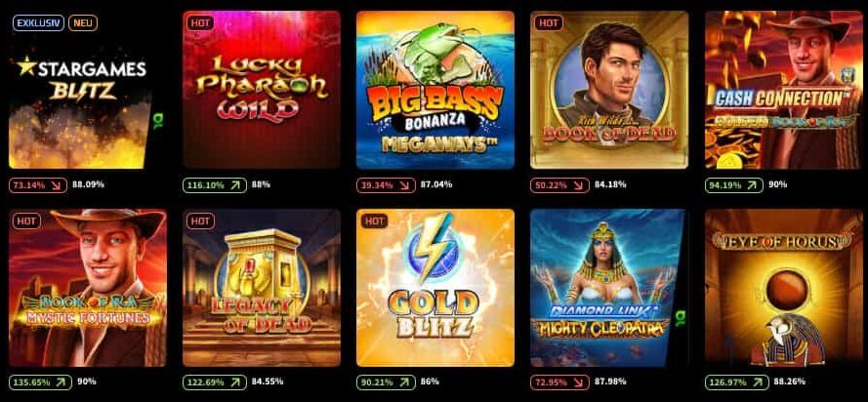The width and height of the screenshot is (868, 402).
Task: Select the Gold Blitz game tile
Action: tap(435, 288)
